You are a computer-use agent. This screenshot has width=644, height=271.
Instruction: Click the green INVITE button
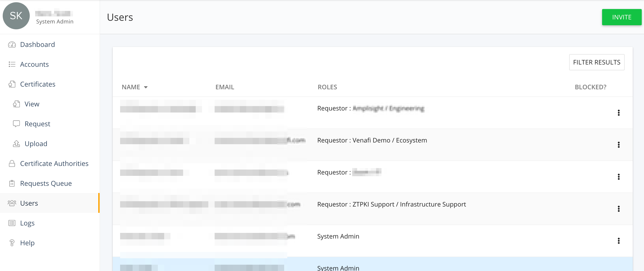coord(621,17)
